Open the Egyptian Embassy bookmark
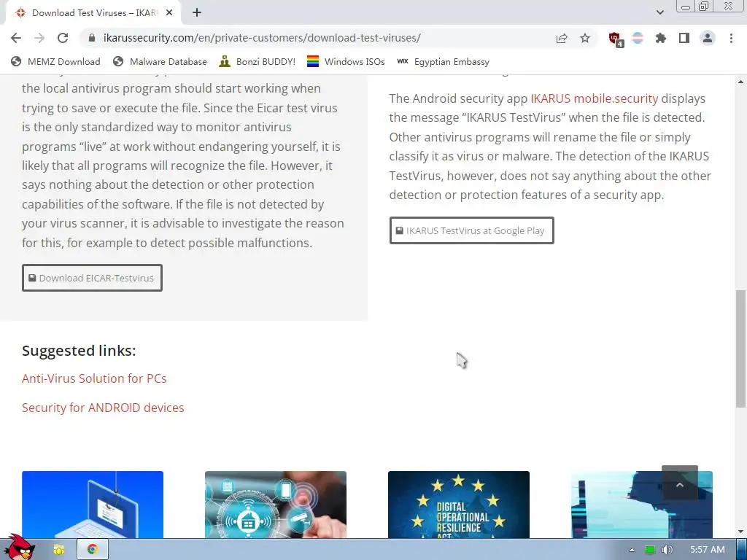This screenshot has height=560, width=747. pos(443,61)
